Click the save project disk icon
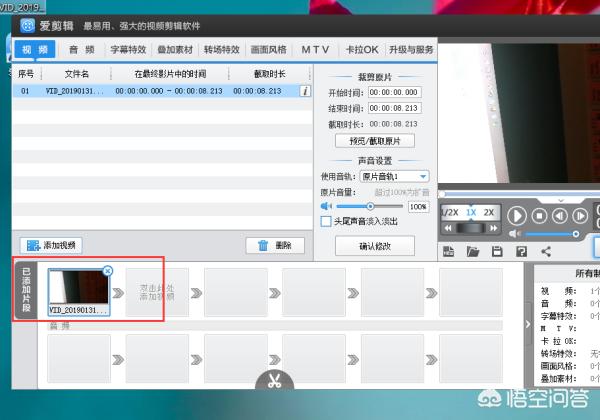 pos(496,251)
